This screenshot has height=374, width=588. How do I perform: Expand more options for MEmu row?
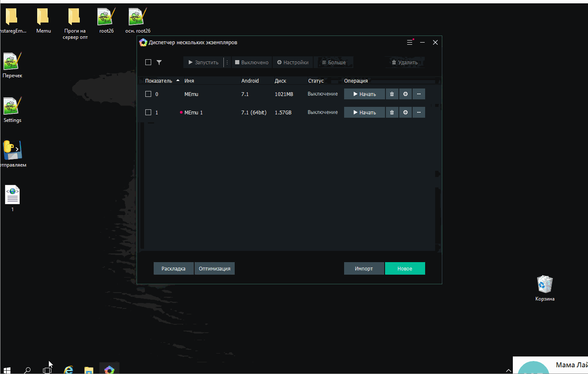click(x=419, y=94)
